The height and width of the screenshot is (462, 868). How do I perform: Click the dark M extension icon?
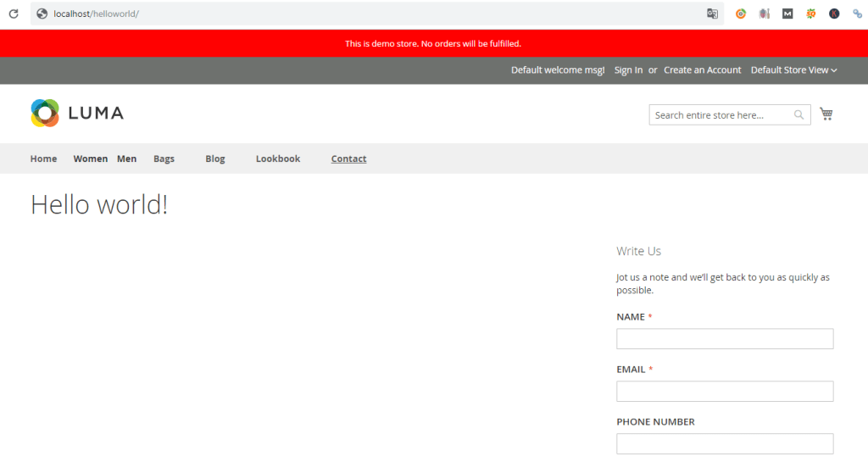click(787, 14)
